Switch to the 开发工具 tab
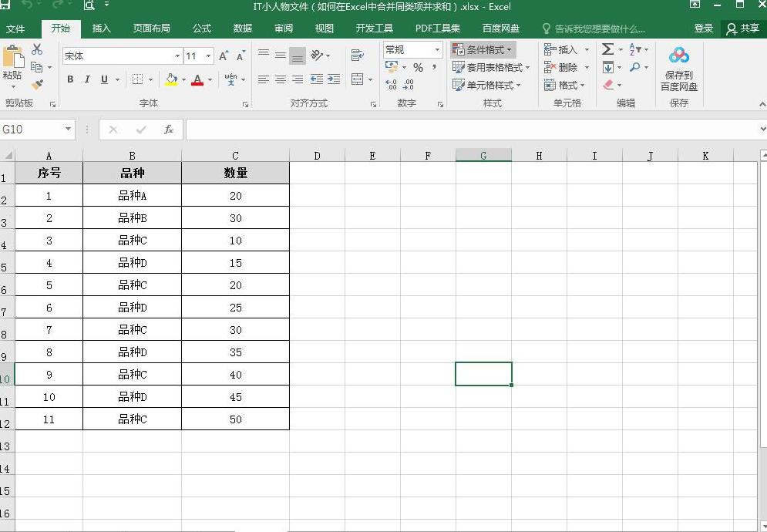The image size is (767, 532). [374, 29]
